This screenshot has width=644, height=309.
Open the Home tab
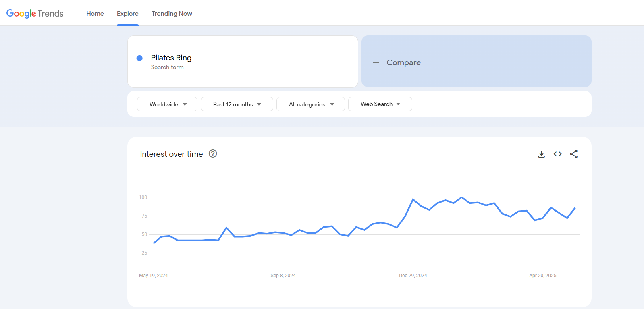(x=95, y=14)
